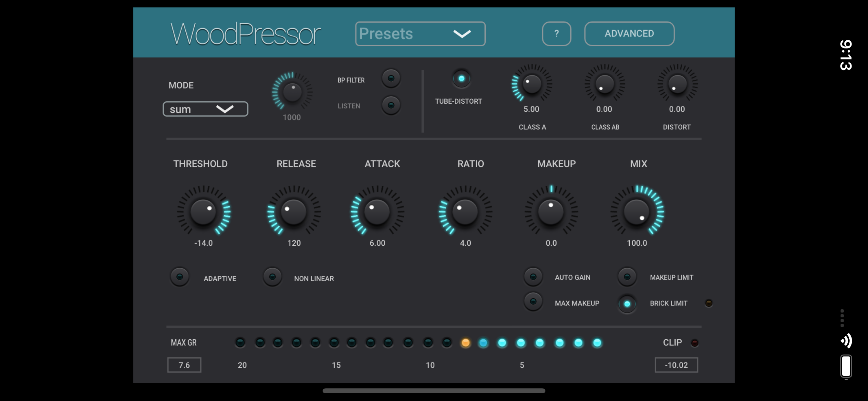Switch to the ADVANCED view
This screenshot has height=401, width=868.
point(629,33)
